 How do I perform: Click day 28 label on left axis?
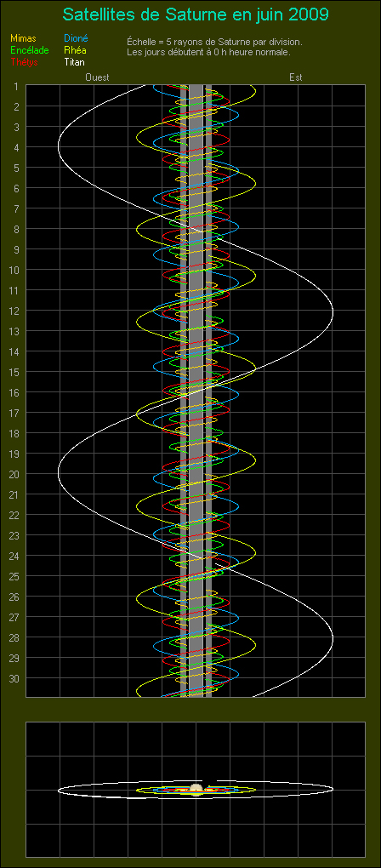[15, 637]
